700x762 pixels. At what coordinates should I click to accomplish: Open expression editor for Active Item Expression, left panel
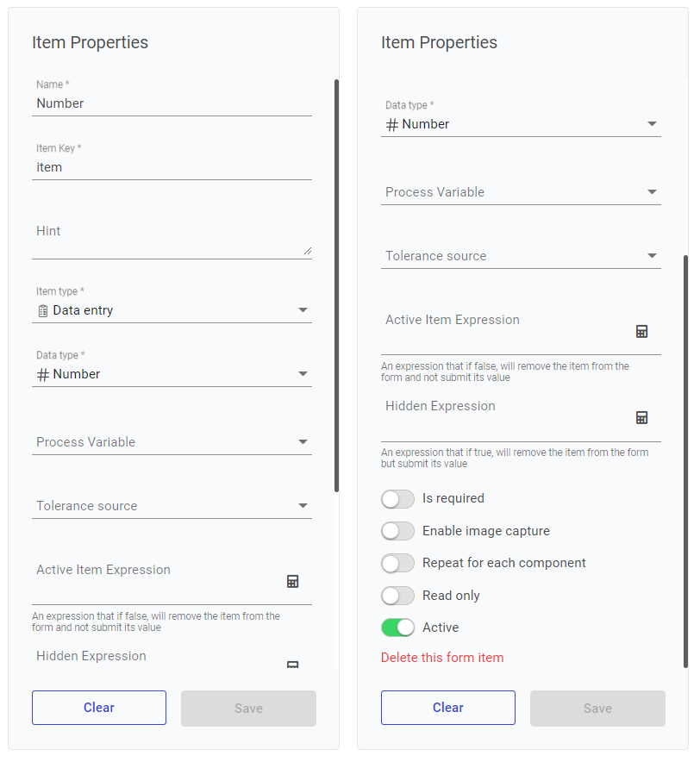tap(292, 582)
